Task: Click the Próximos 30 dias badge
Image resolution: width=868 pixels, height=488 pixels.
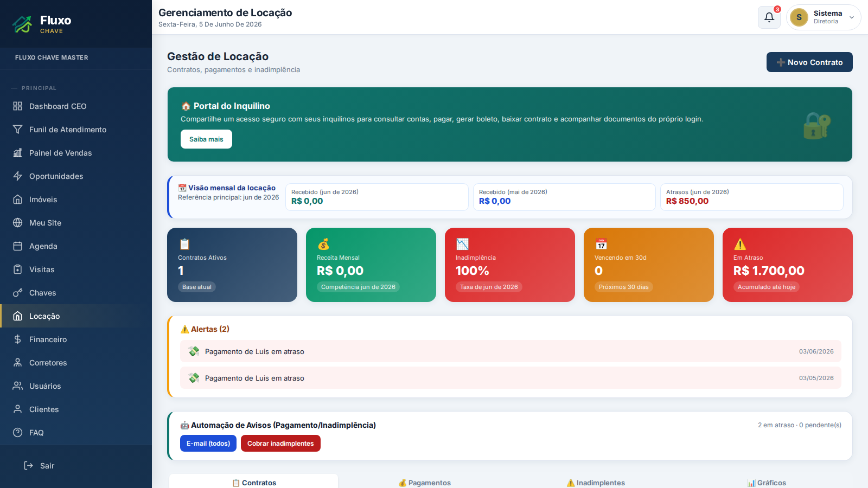Action: coord(623,287)
